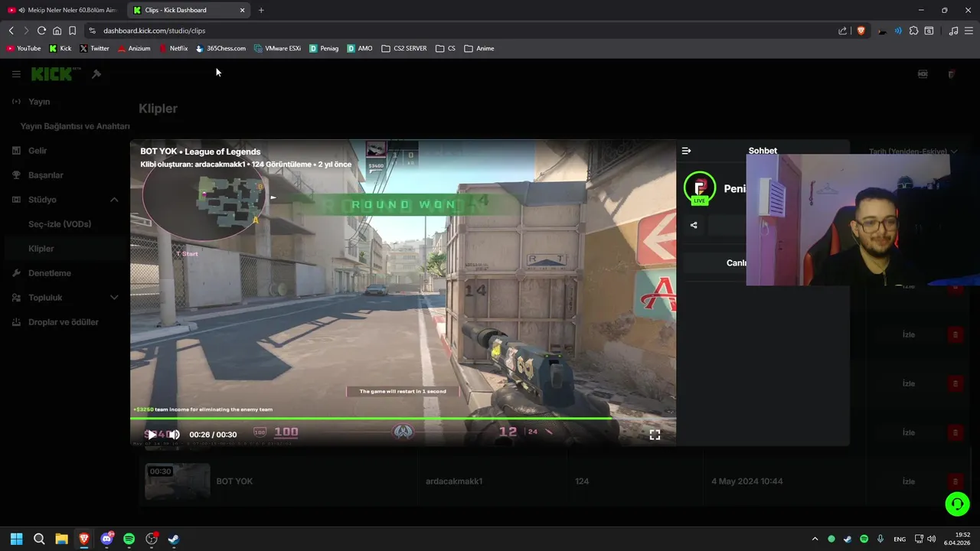This screenshot has height=551, width=980.
Task: Open the Brave main menu
Action: (x=969, y=31)
